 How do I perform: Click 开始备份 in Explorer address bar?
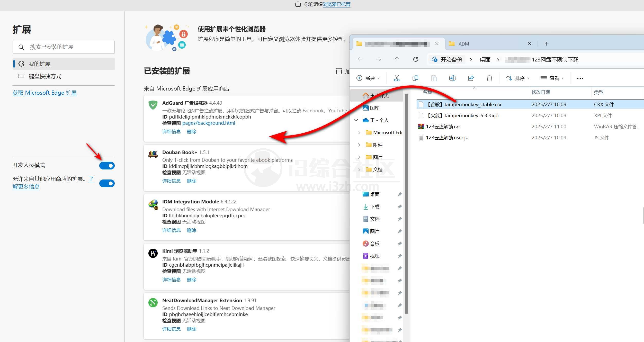point(447,59)
